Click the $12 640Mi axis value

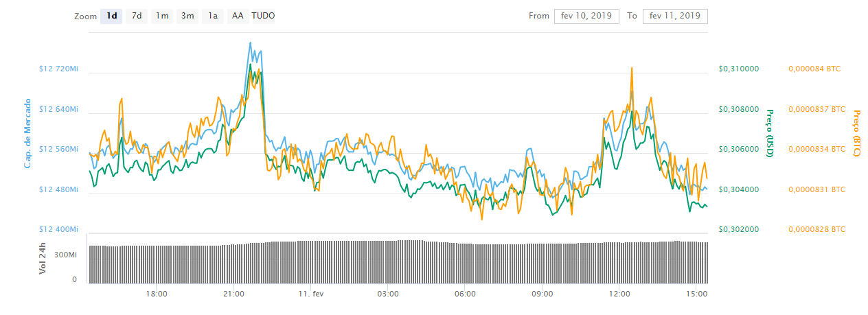click(59, 109)
